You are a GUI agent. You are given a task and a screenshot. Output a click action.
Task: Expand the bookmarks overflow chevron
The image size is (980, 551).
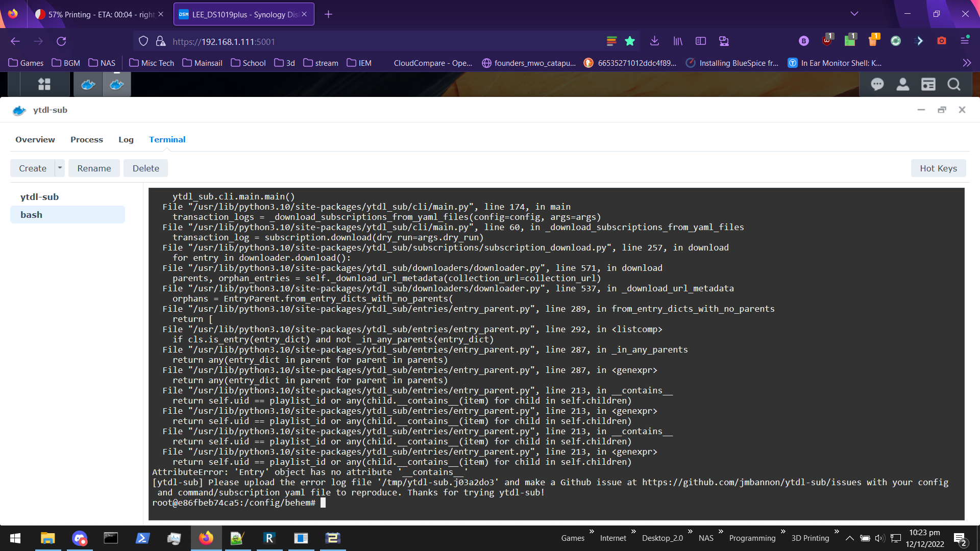click(967, 62)
